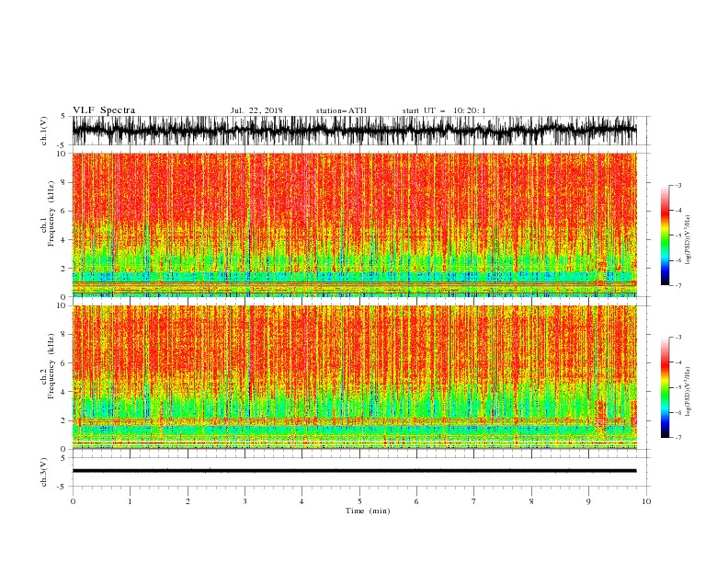This screenshot has width=728, height=563.
Task: Click the "station=ATH" label
Action: pos(341,110)
